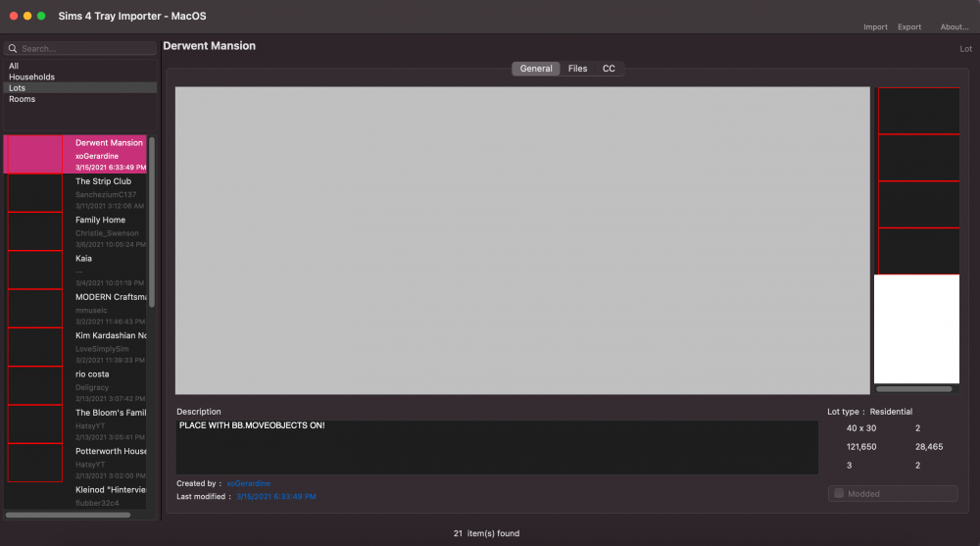Click the search magnifier icon
This screenshot has width=980, height=546.
point(13,49)
